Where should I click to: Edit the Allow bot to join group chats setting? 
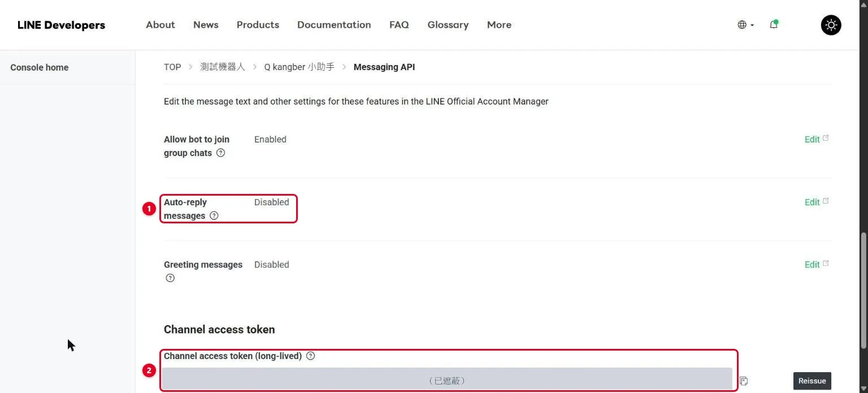[817, 139]
